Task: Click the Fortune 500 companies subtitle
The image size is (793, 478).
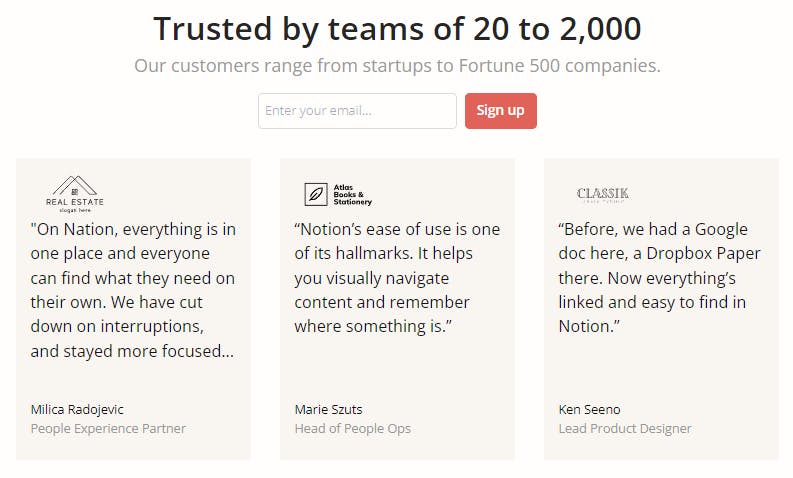Action: [x=398, y=66]
